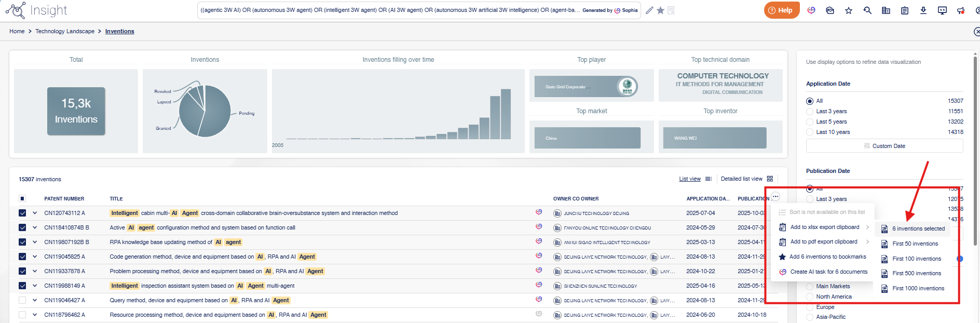
Task: Open the Sophia AI assistant icon in toolbar
Action: click(x=811, y=10)
